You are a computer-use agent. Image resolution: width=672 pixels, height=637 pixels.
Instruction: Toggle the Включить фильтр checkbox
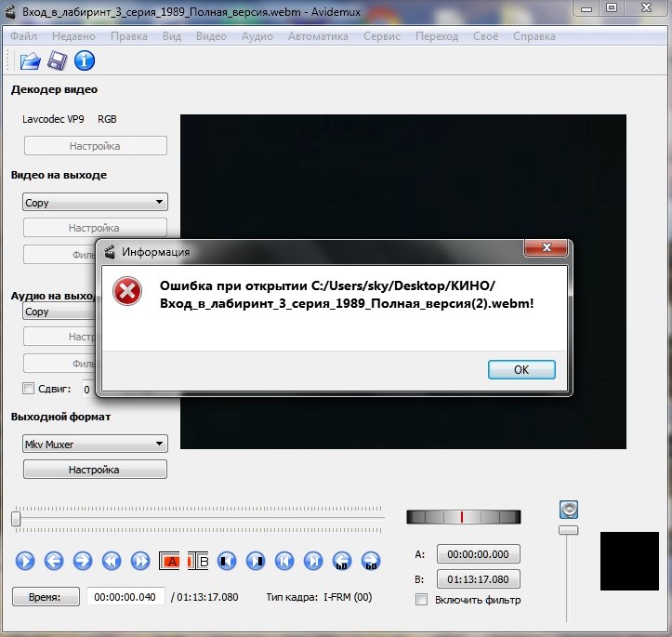(422, 600)
